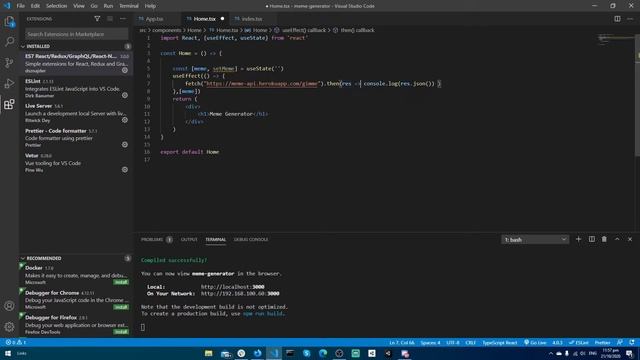640x360 pixels.
Task: Open Source Control view
Action: coord(9,62)
